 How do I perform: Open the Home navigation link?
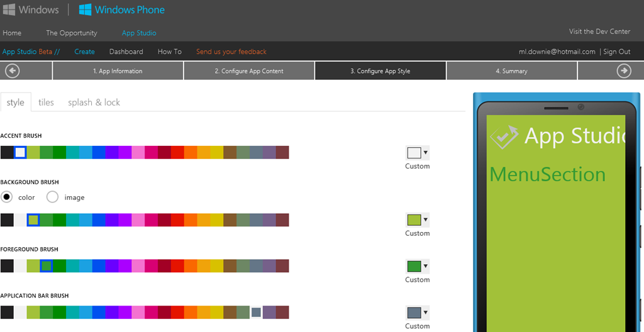(12, 33)
